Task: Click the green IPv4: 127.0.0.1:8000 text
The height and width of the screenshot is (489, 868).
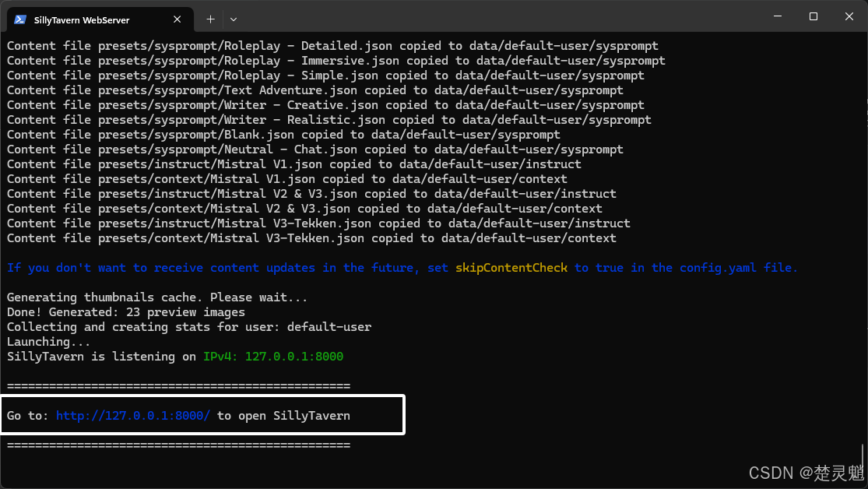Action: [x=273, y=357]
